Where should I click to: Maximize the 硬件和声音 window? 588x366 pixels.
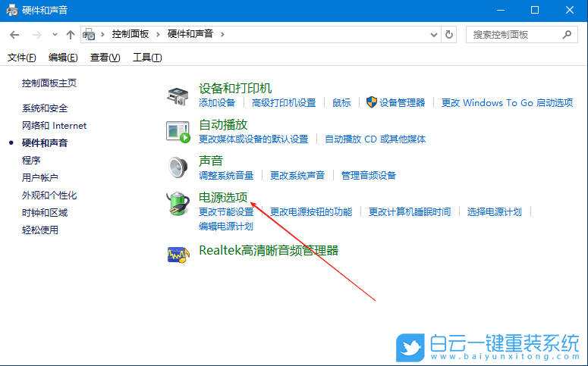[535, 10]
